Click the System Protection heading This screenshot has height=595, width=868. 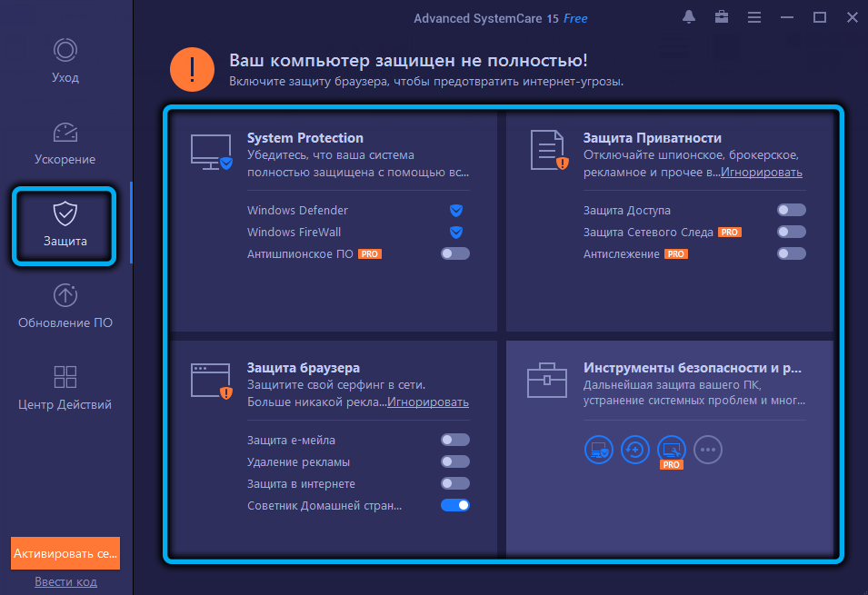click(x=305, y=138)
